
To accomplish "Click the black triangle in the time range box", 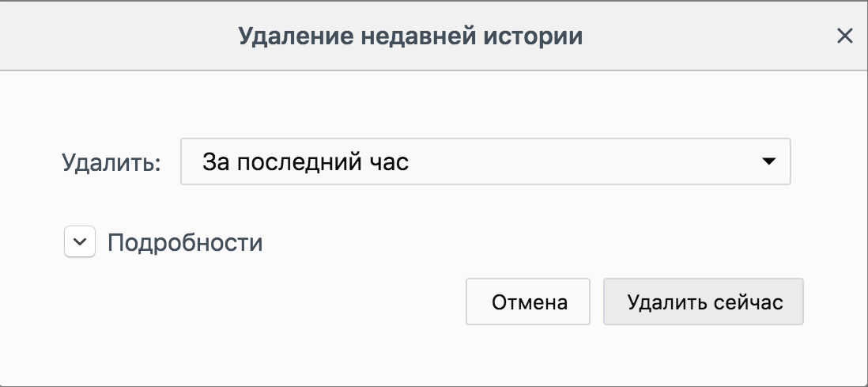I will point(767,161).
